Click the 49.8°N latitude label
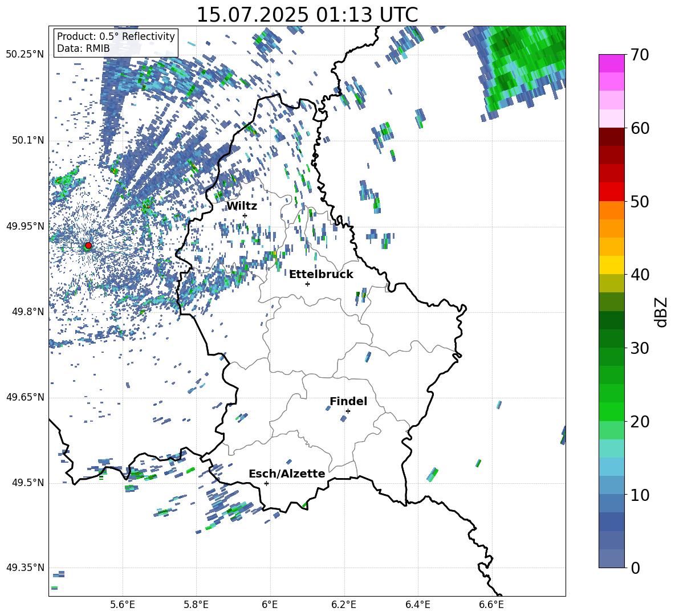This screenshot has height=616, width=675. click(x=27, y=312)
